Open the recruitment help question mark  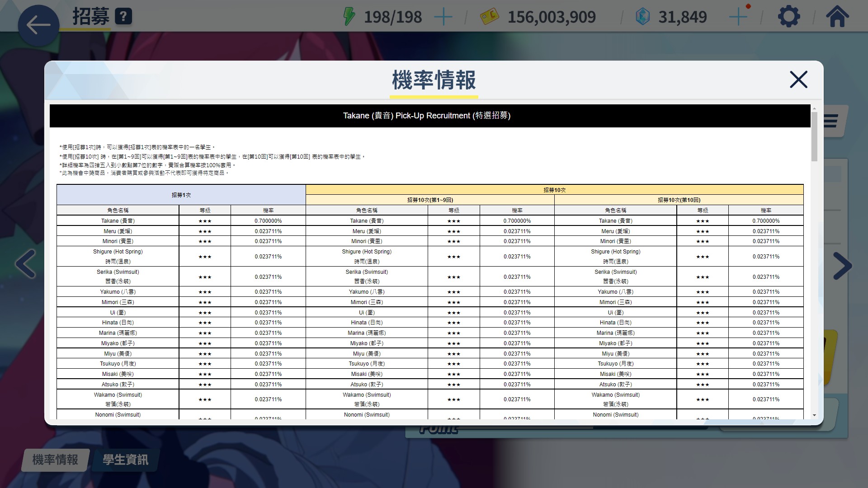[x=123, y=17]
